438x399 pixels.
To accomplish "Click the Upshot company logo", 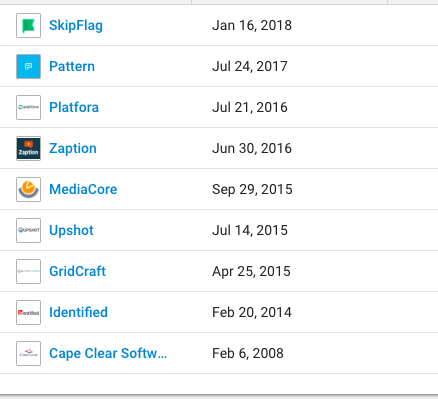I will click(x=28, y=230).
